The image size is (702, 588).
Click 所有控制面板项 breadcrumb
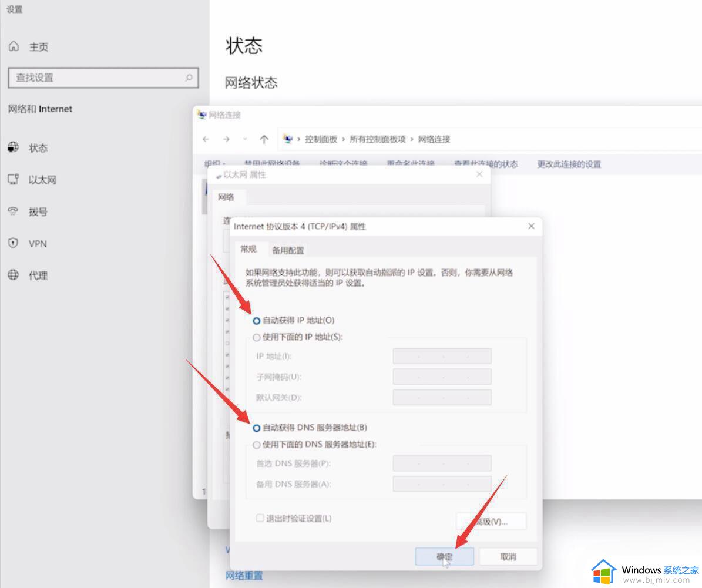coord(377,139)
